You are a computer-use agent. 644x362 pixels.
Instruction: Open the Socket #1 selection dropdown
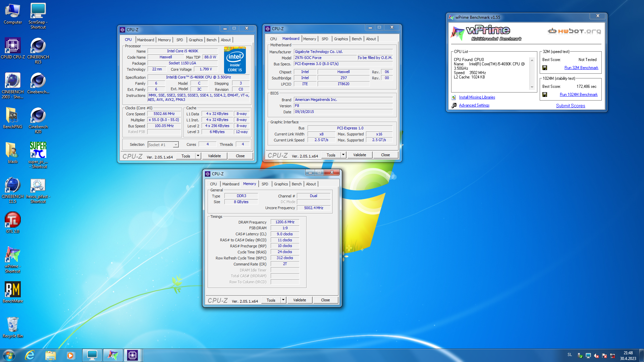click(163, 145)
